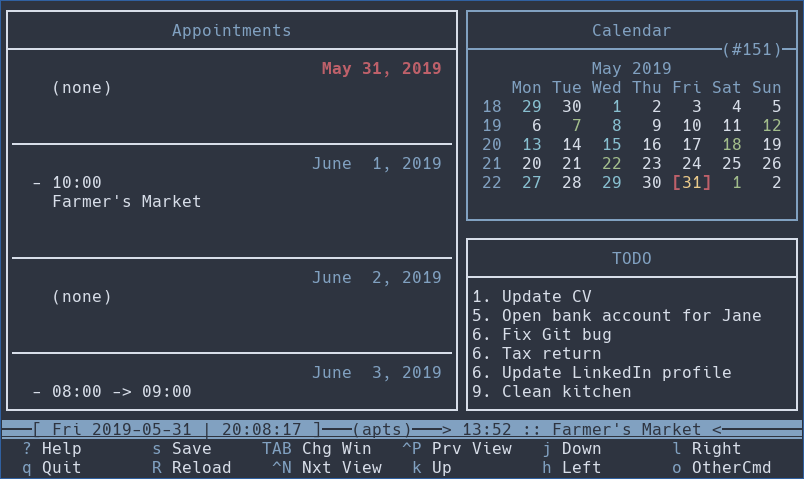Select Monday May 27 in calendar
Screen dimensions: 804x479
tap(531, 183)
